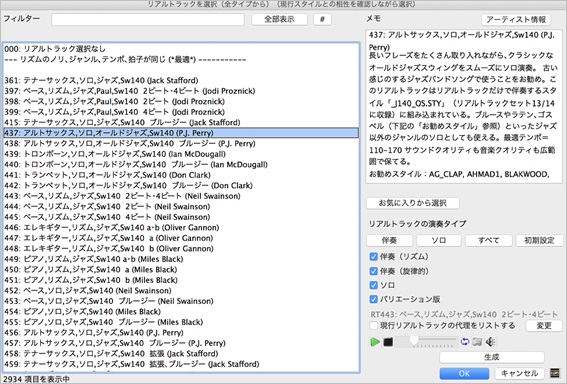Uncheck 伴奏（旋律的） checkbox
Screen dimensions: 567x384
[374, 271]
